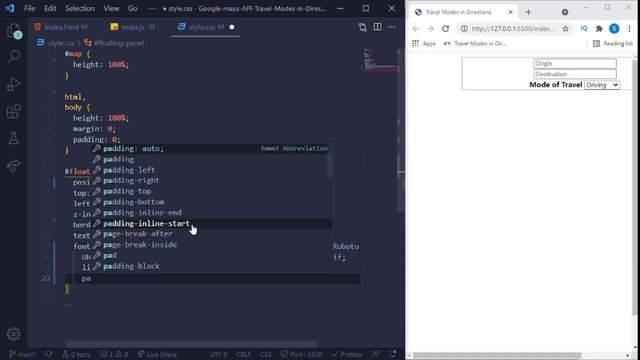Click Live Share in status bar

157,354
